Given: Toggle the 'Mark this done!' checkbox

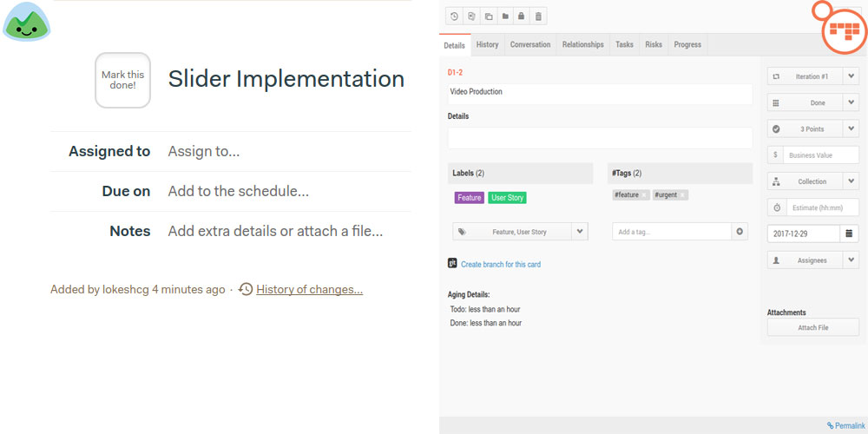Looking at the screenshot, I should 122,80.
